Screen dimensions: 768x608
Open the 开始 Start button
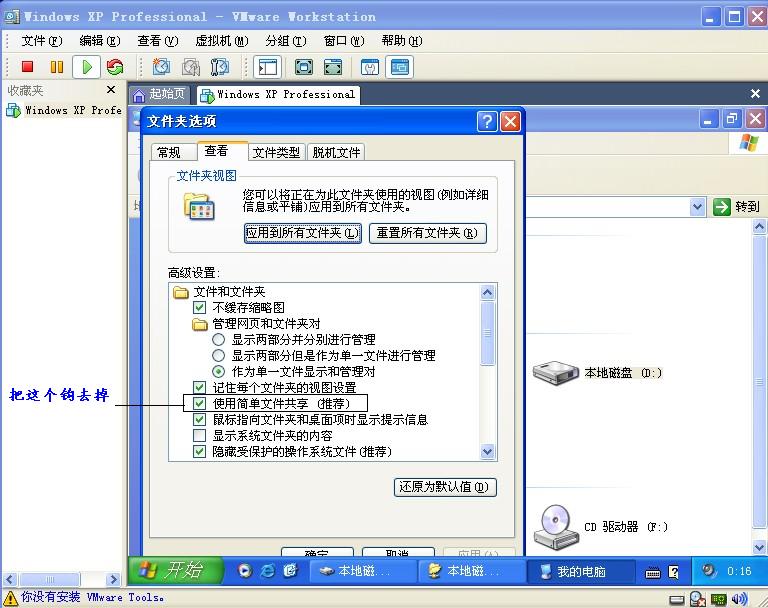(173, 570)
